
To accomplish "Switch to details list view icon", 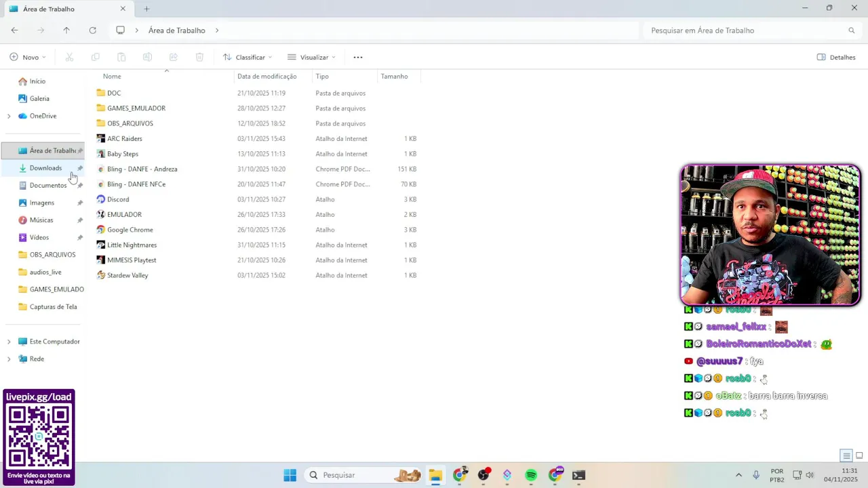I will [x=846, y=455].
